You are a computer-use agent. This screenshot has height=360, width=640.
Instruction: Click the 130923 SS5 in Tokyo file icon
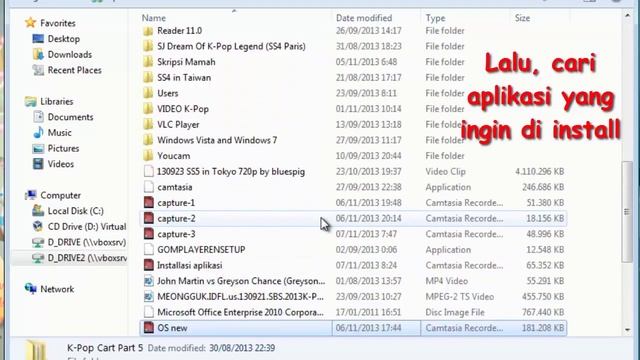coord(149,171)
